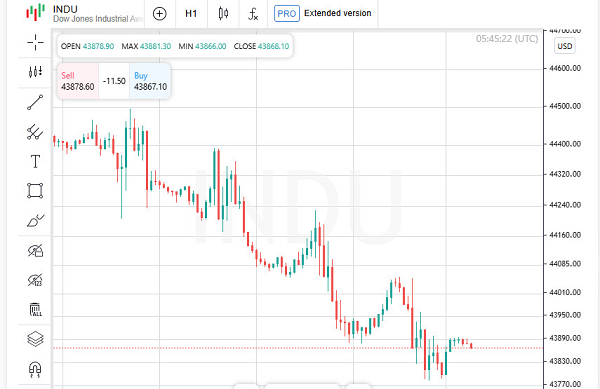
Task: Delete all drawings with trash ALL icon
Action: (x=35, y=309)
